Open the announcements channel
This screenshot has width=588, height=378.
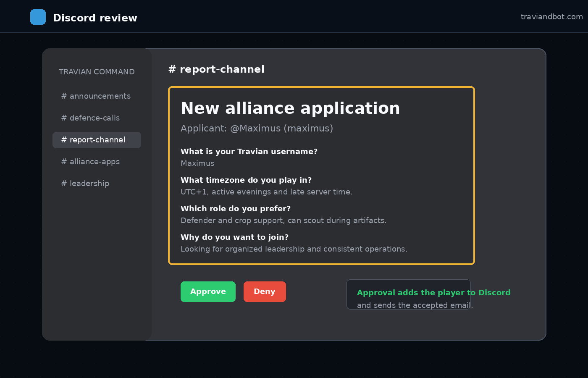point(97,96)
